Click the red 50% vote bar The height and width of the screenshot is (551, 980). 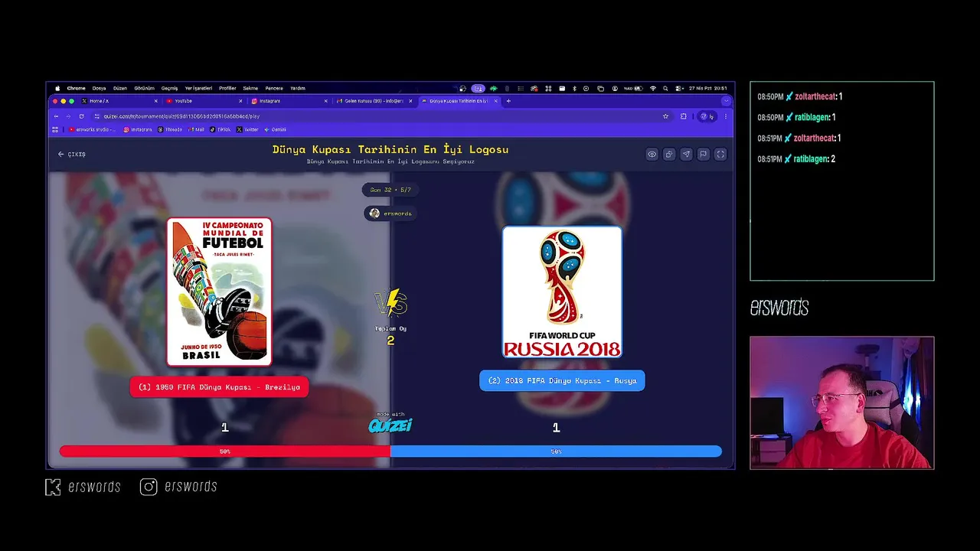pyautogui.click(x=225, y=452)
